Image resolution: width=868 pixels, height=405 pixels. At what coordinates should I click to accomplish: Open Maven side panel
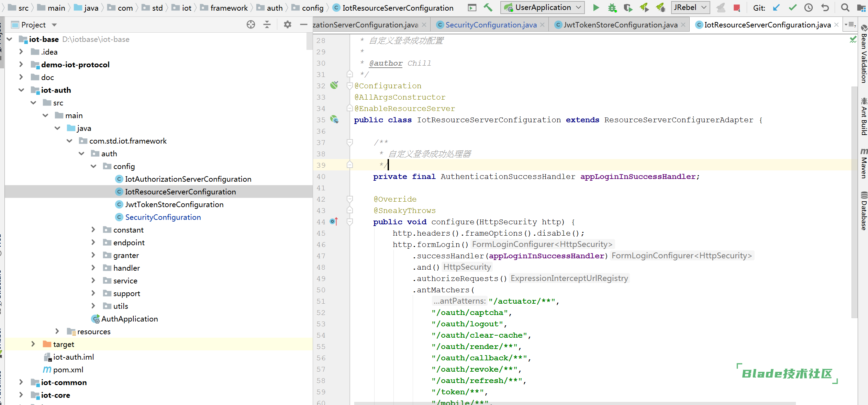pos(864,164)
